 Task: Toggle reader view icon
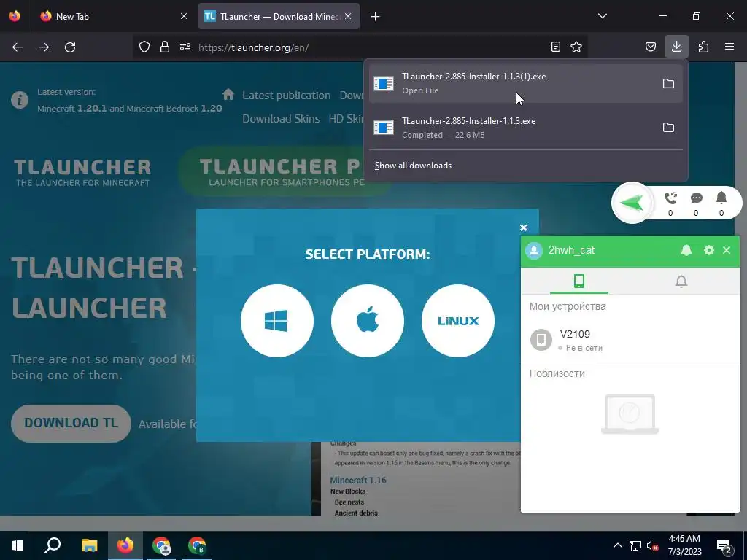(555, 47)
